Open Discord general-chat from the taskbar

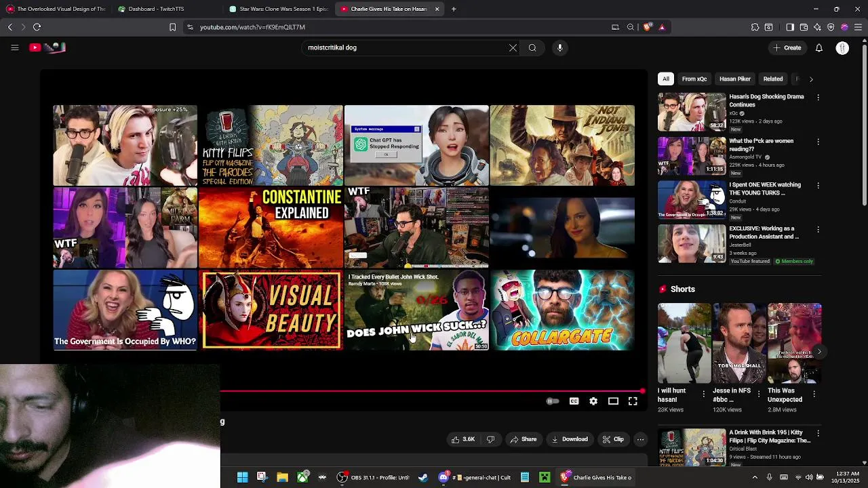[475, 477]
